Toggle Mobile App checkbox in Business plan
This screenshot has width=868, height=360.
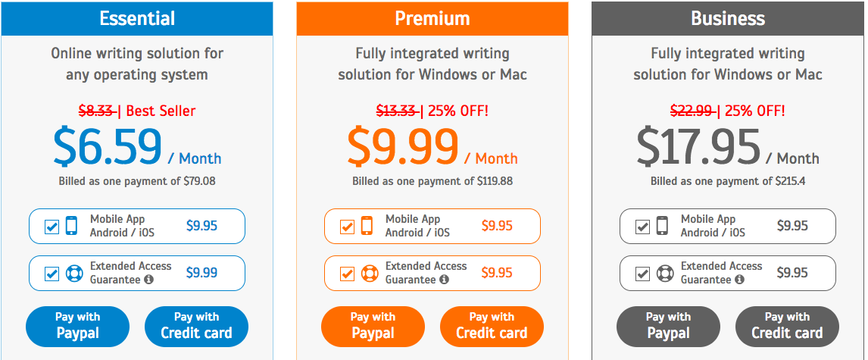tap(642, 227)
